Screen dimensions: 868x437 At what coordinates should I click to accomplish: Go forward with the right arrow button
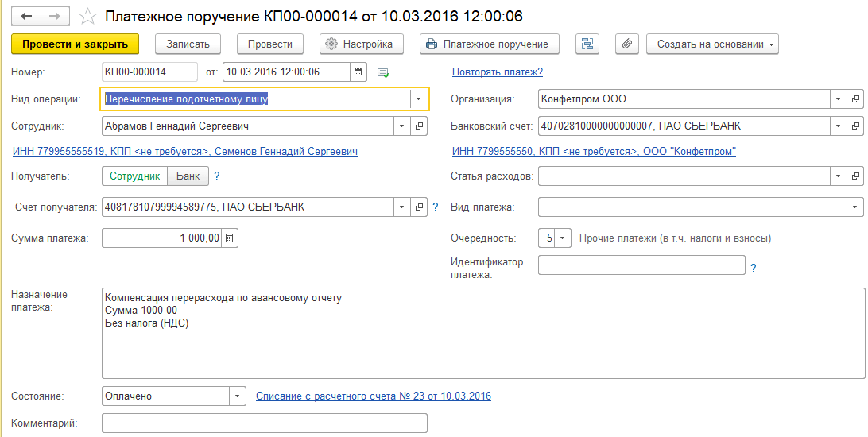[55, 16]
